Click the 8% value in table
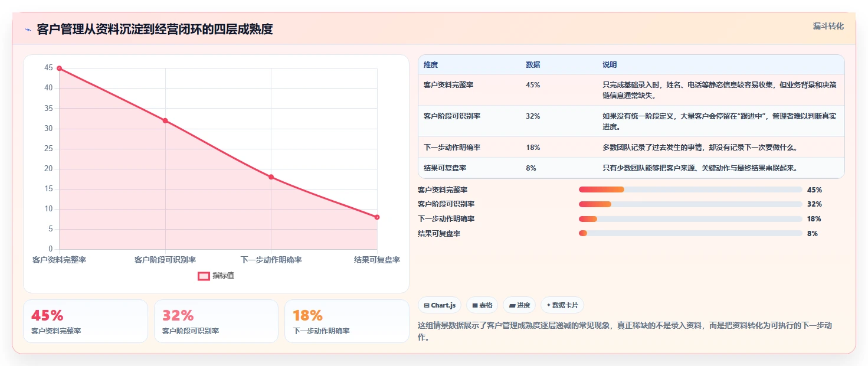The height and width of the screenshot is (366, 868). click(x=531, y=168)
